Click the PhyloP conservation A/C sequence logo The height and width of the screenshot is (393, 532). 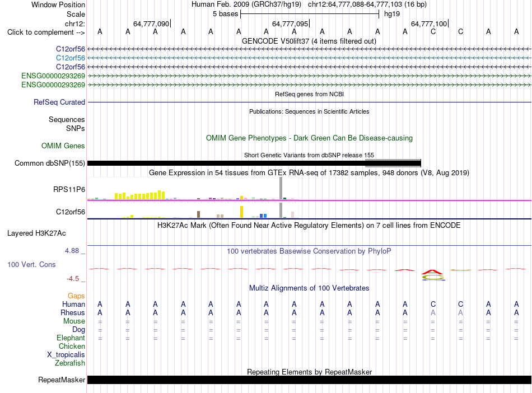click(433, 275)
